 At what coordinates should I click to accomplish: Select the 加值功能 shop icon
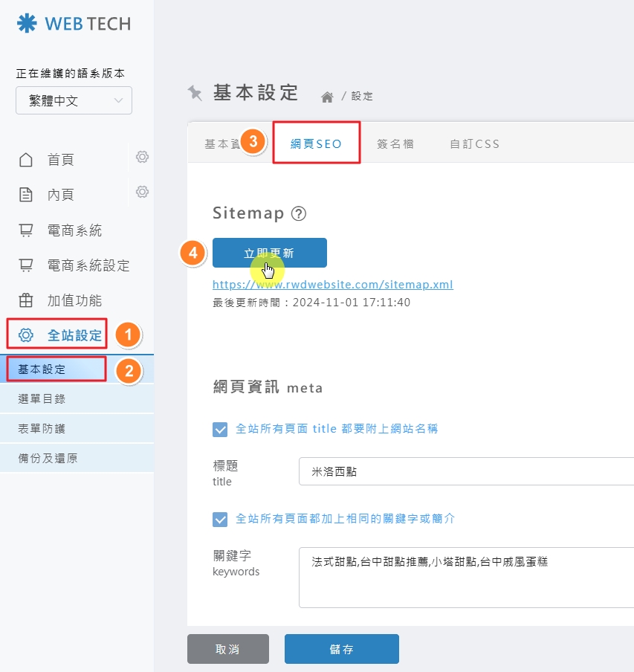(x=26, y=300)
